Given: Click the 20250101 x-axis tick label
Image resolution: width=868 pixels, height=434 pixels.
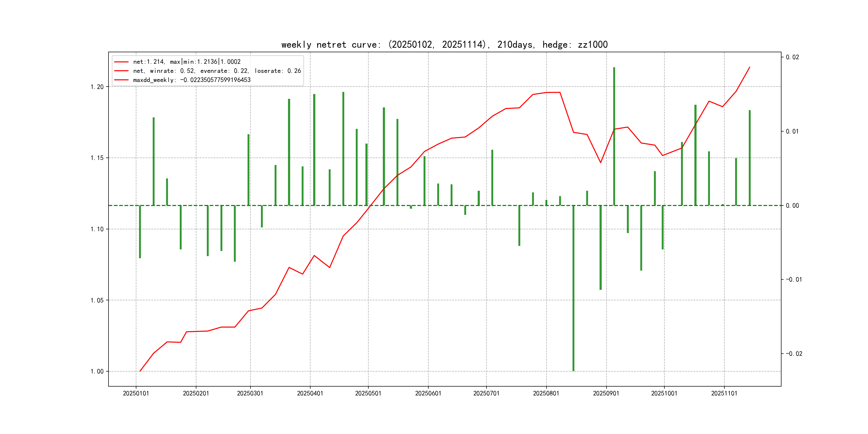Looking at the screenshot, I should click(136, 393).
